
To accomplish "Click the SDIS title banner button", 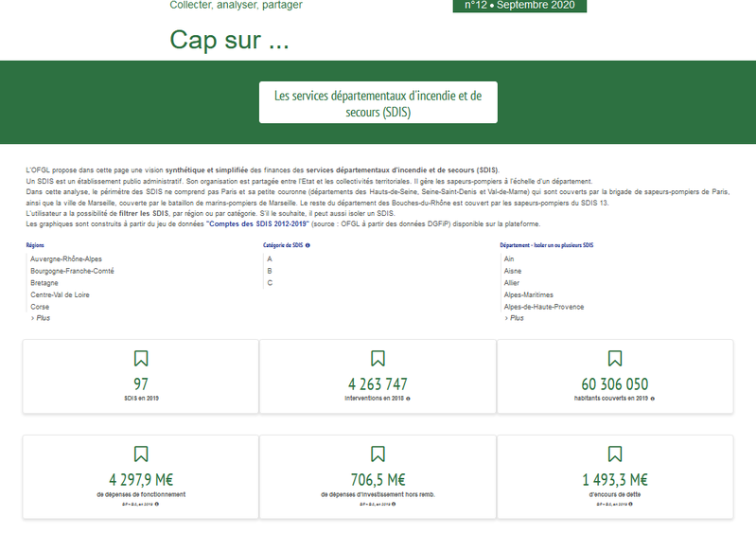I will click(378, 102).
